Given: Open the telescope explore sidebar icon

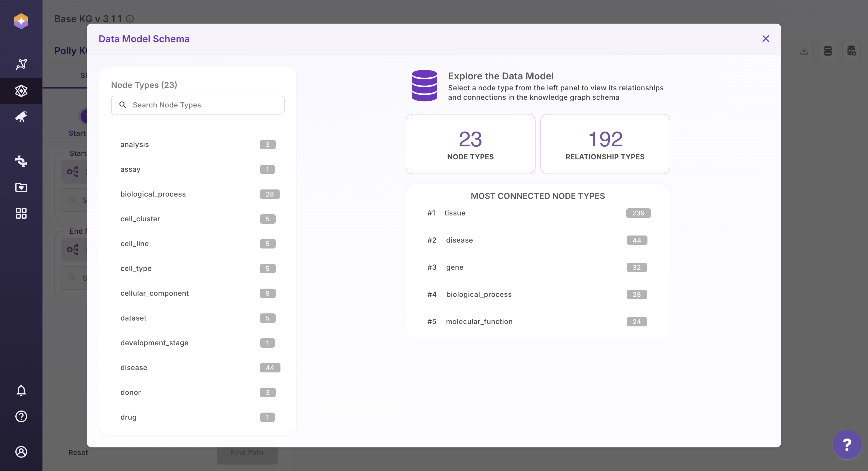Looking at the screenshot, I should click(21, 117).
